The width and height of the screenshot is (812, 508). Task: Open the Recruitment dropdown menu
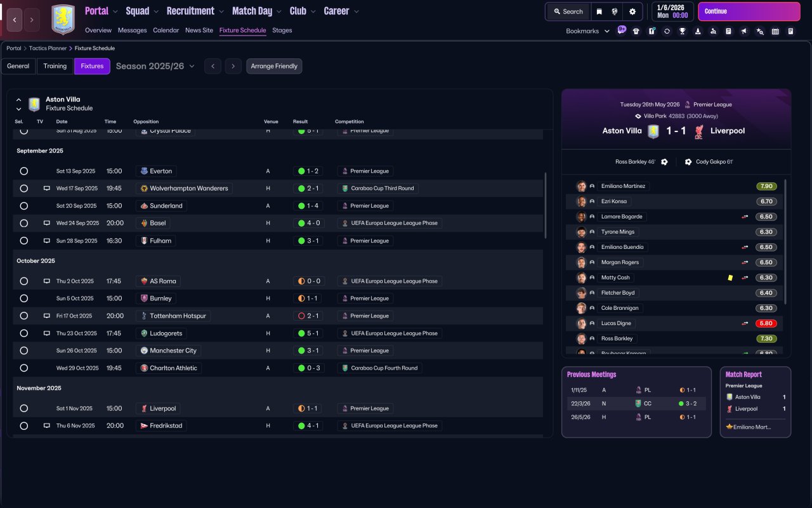point(195,11)
